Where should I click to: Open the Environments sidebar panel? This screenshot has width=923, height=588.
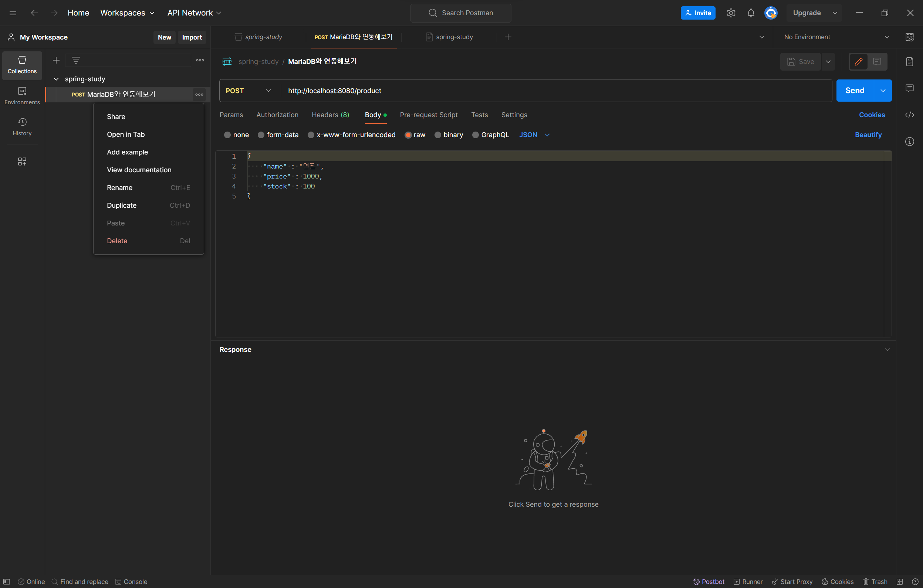pos(22,95)
